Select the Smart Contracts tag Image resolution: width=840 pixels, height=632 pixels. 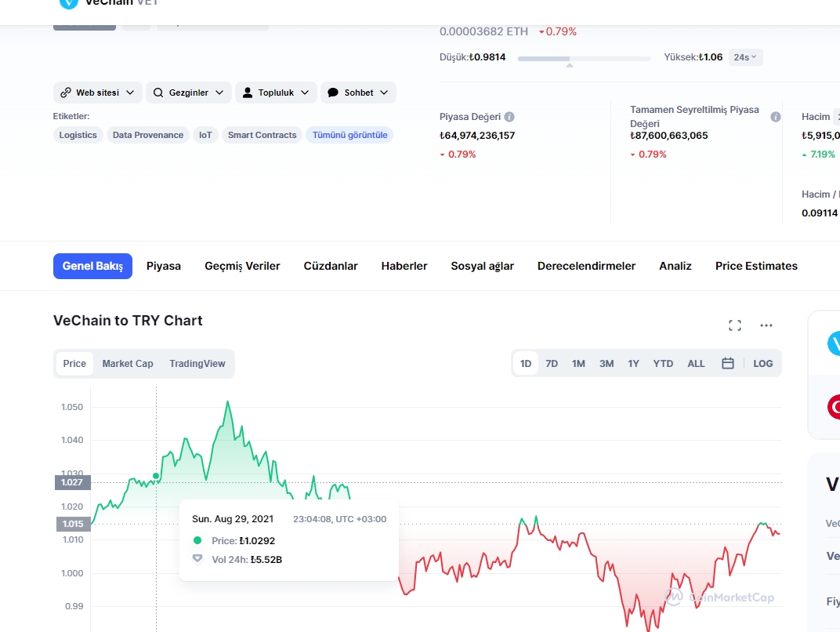(262, 135)
